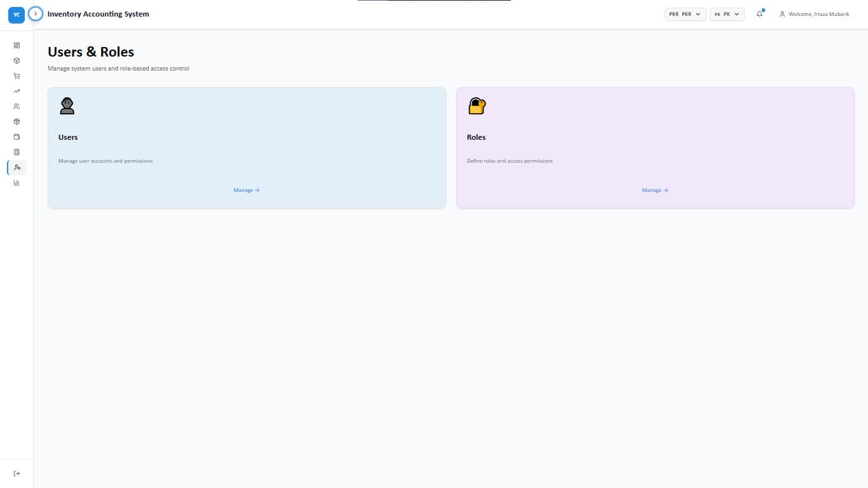The image size is (868, 488).
Task: Click the Users card heading
Action: 68,137
